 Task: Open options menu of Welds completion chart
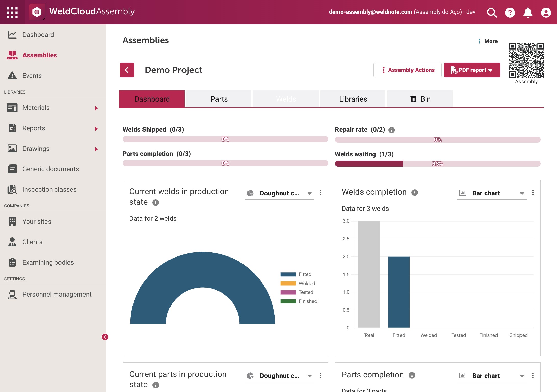point(533,193)
